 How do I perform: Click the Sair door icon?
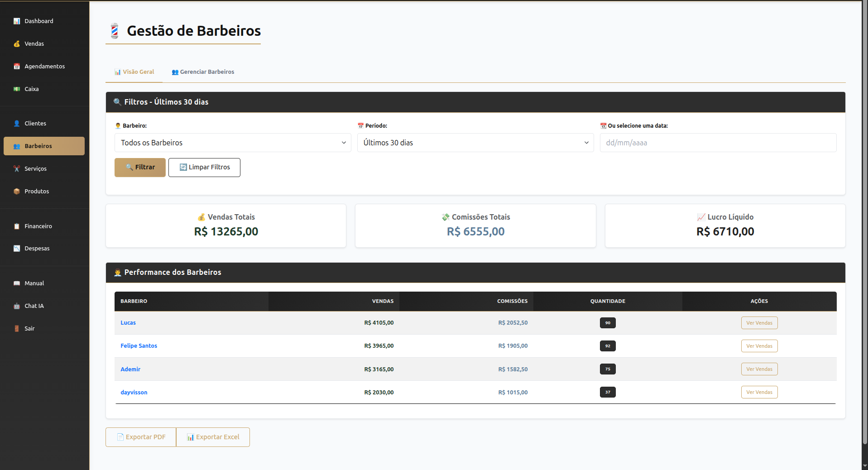17,329
